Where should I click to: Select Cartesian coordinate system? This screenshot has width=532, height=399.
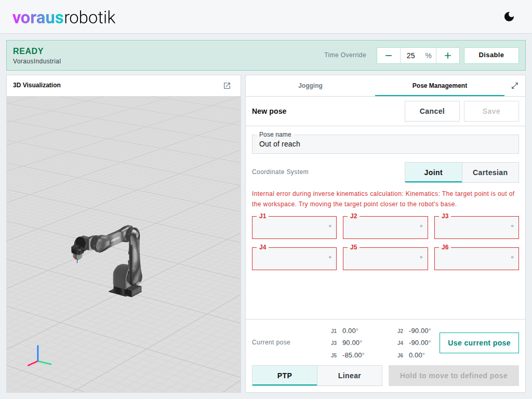pos(490,172)
